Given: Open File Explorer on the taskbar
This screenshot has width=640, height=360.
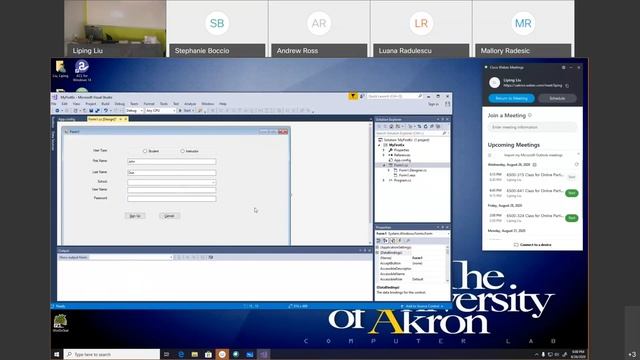Looking at the screenshot, I should tap(195, 354).
